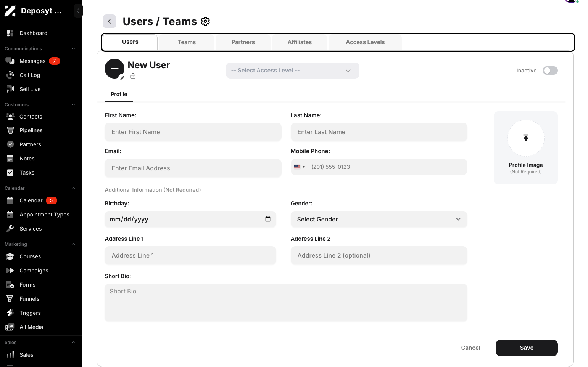Open the Birthday calendar picker icon
588x367 pixels.
click(268, 219)
